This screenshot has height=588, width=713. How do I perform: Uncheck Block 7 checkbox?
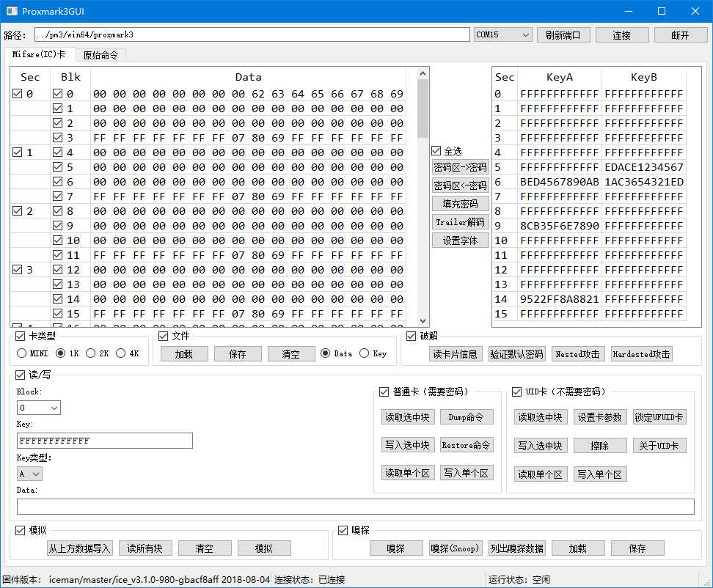[57, 196]
